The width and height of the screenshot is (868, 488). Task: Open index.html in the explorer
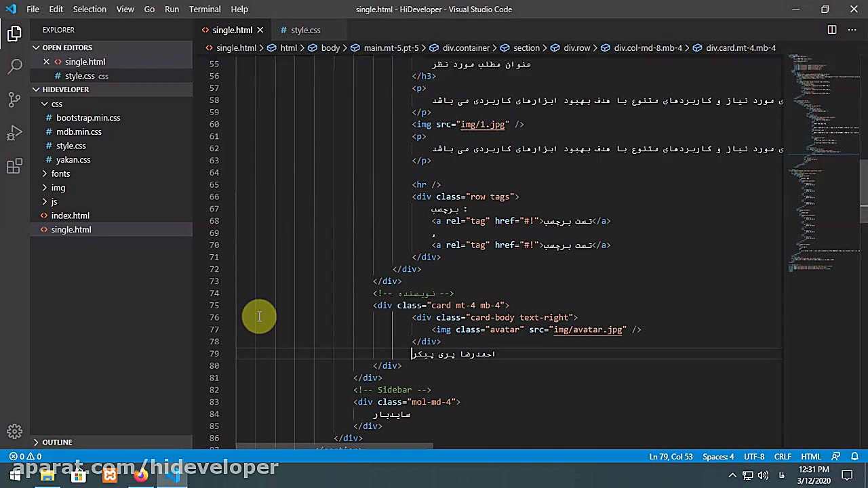coord(70,216)
